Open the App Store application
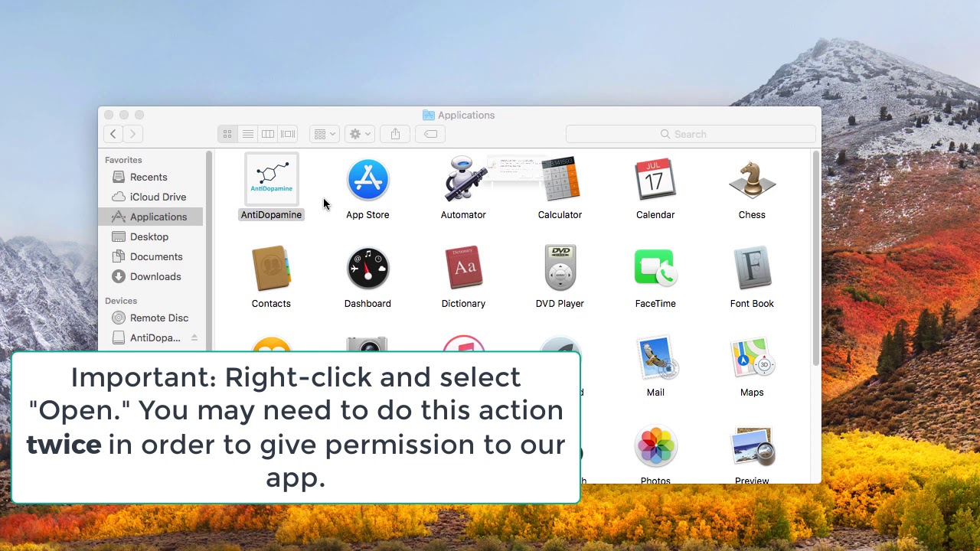Screen dimensions: 980x551 pyautogui.click(x=367, y=180)
